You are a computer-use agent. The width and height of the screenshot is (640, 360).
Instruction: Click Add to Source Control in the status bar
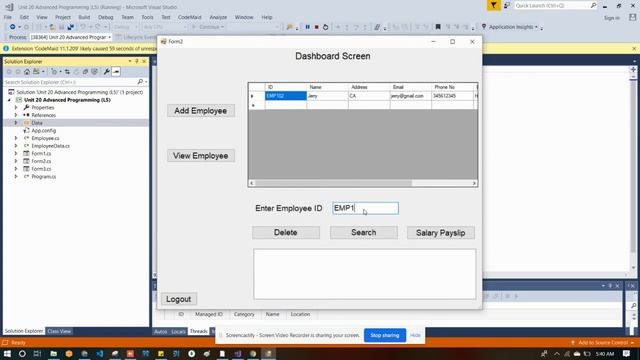603,342
